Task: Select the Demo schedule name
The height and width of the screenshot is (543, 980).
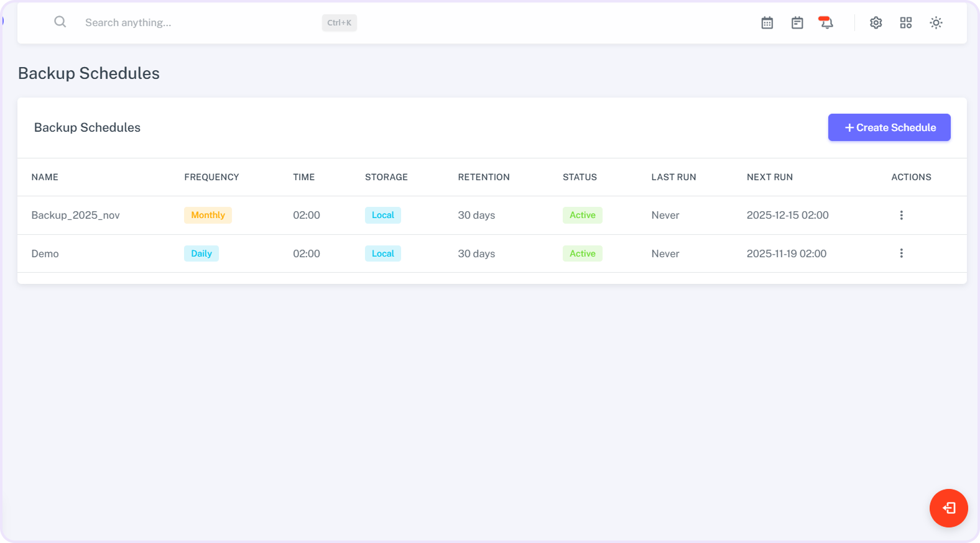Action: point(45,253)
